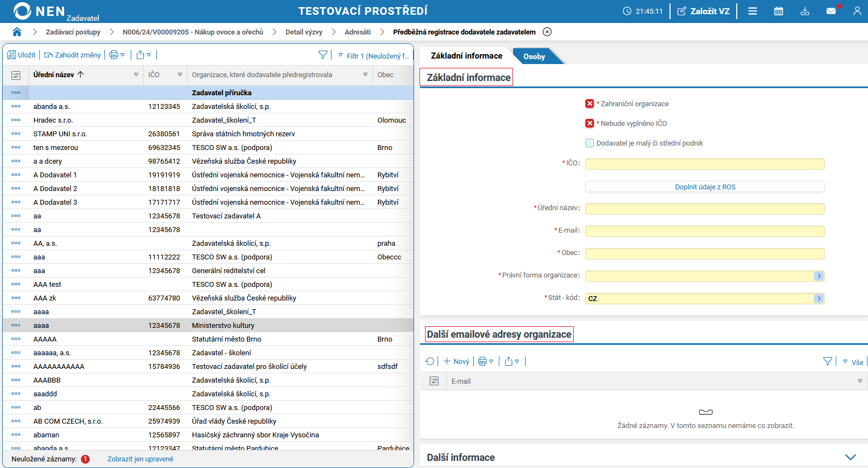The image size is (868, 468).
Task: Click the Zobrazit jen upravené link
Action: (x=140, y=459)
